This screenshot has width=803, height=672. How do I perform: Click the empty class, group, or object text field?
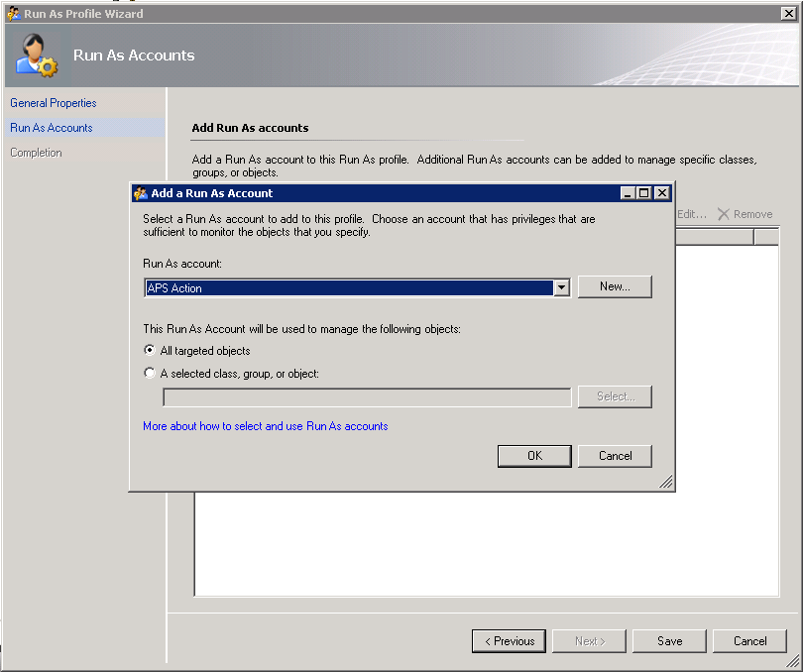coord(367,396)
